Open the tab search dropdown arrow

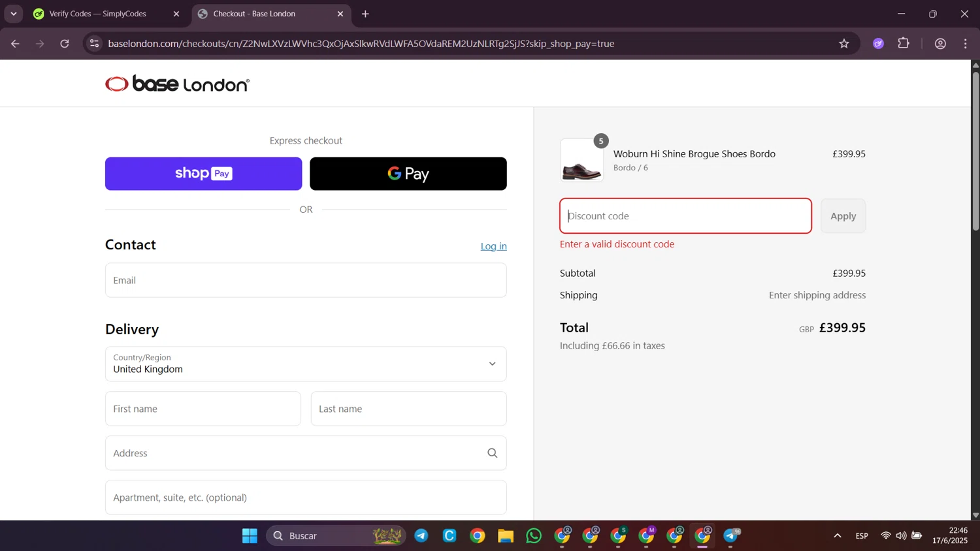(x=14, y=14)
